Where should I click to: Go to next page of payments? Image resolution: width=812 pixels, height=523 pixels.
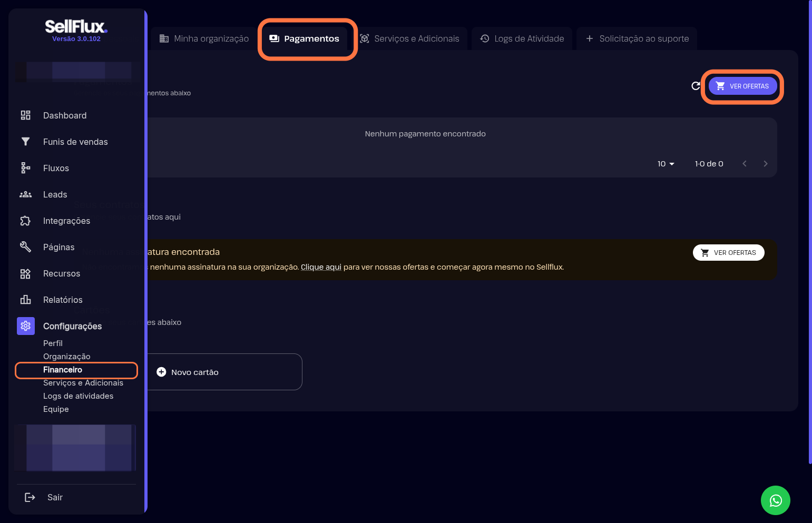click(765, 164)
